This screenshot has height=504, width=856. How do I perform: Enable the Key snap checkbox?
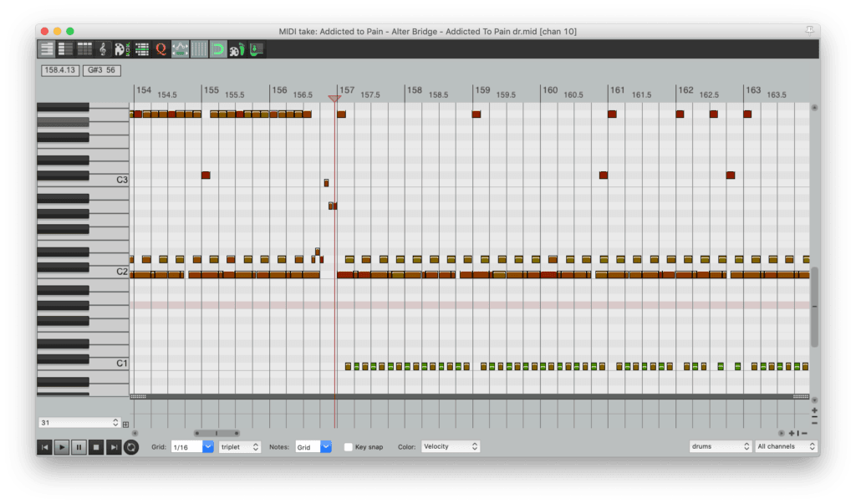[x=349, y=447]
